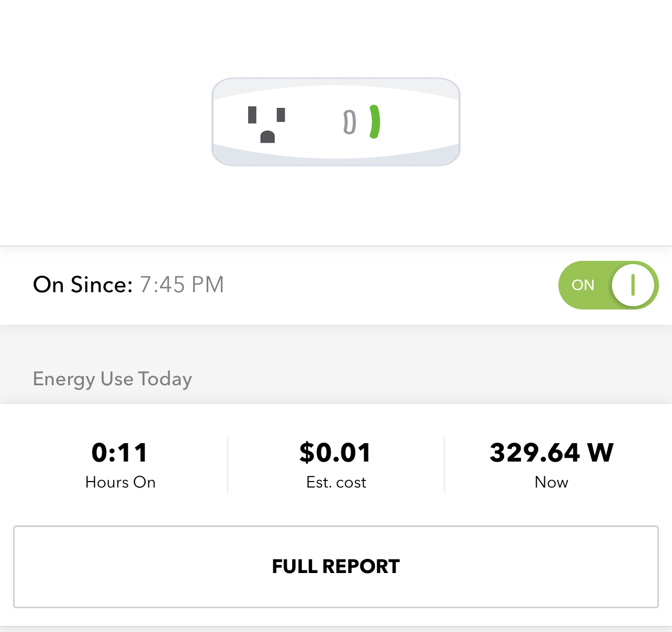
Task: Open the FULL REPORT
Action: 335,567
